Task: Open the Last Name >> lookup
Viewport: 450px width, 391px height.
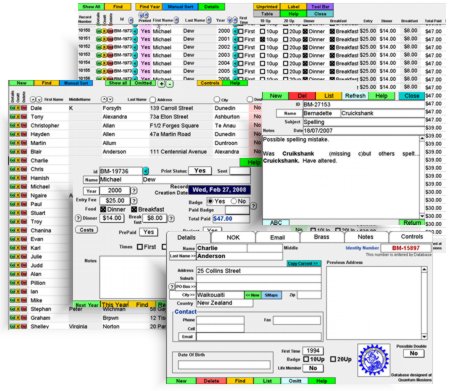Action: pos(183,256)
